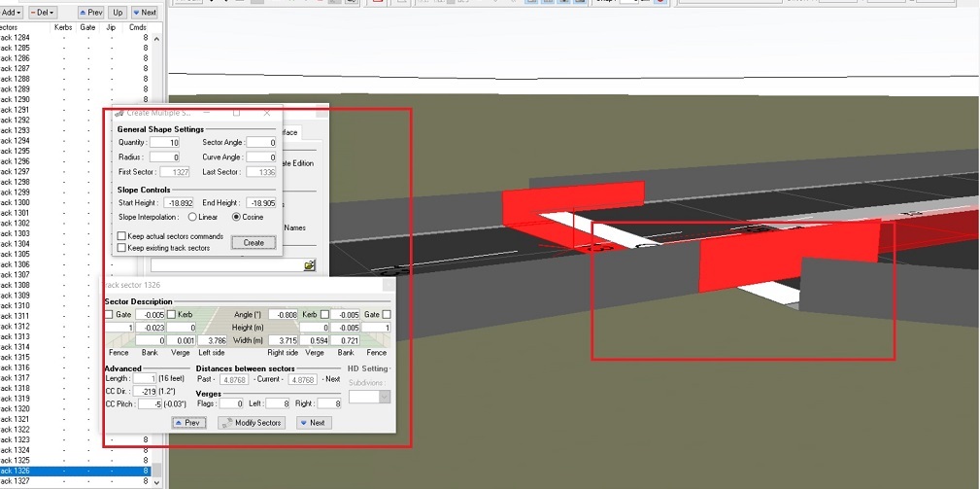Select highlighted Track 1326 row
This screenshot has height=489, width=980.
pyautogui.click(x=75, y=471)
